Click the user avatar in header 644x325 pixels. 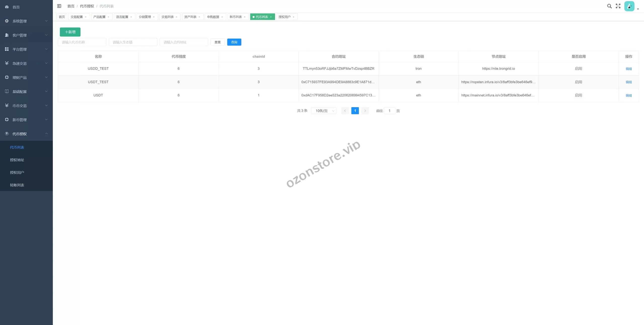(x=629, y=6)
